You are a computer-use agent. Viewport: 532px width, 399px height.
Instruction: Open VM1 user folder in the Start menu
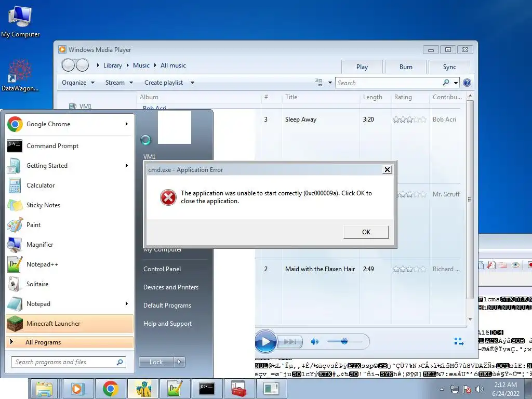(x=149, y=157)
